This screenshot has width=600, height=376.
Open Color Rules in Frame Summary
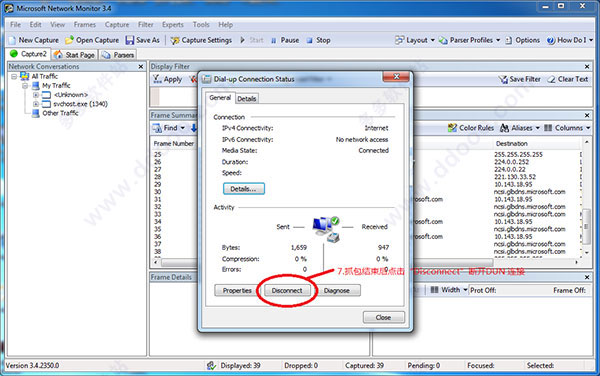click(x=471, y=128)
